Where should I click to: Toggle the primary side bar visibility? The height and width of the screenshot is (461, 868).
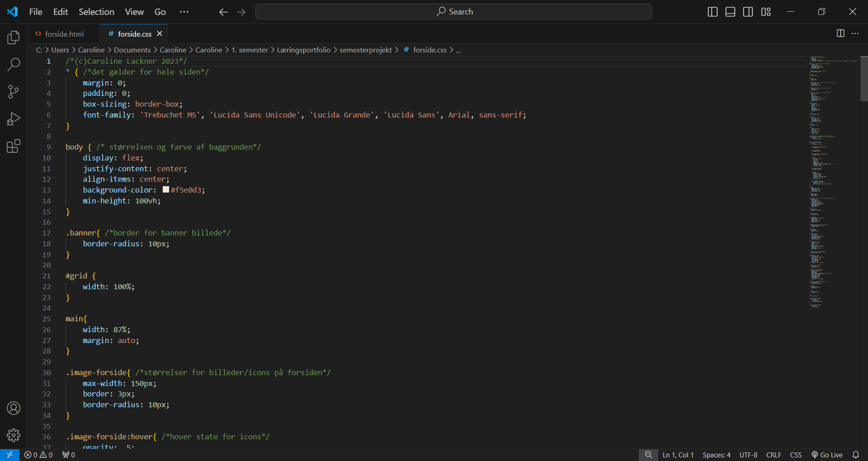tap(712, 12)
